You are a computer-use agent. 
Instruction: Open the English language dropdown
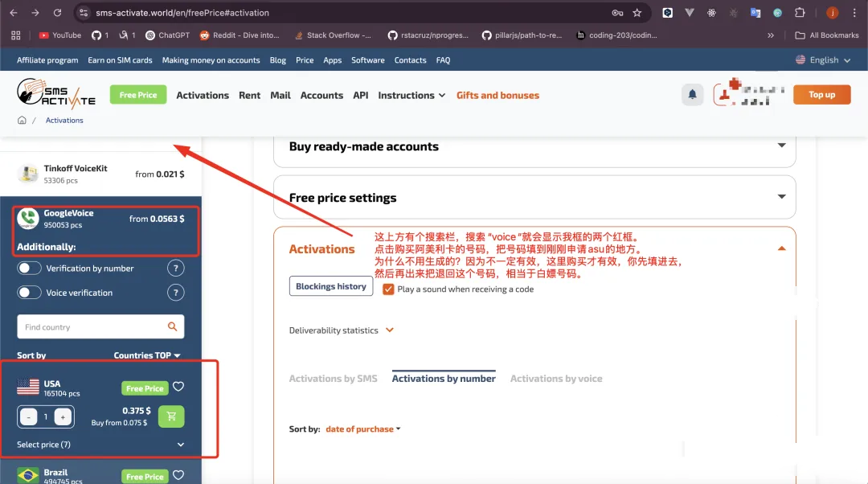[x=823, y=59]
